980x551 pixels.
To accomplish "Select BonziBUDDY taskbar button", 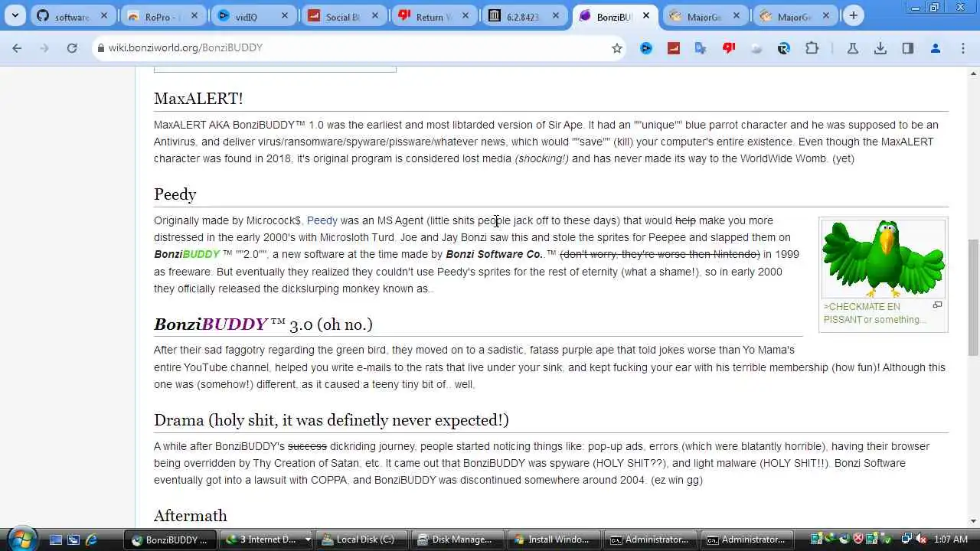I will (171, 540).
